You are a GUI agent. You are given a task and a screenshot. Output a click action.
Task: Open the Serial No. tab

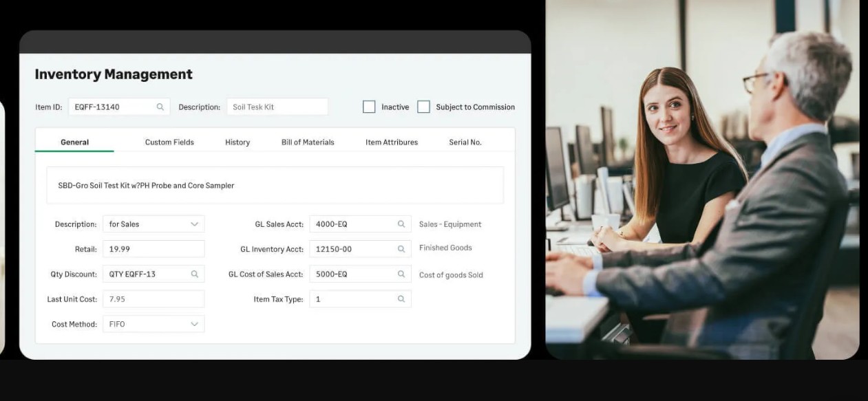coord(465,142)
